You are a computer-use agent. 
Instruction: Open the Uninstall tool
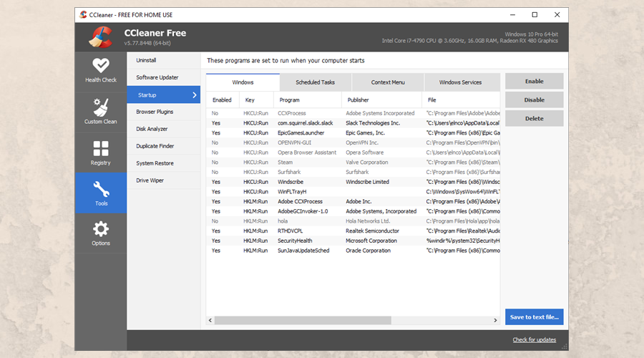coord(163,60)
